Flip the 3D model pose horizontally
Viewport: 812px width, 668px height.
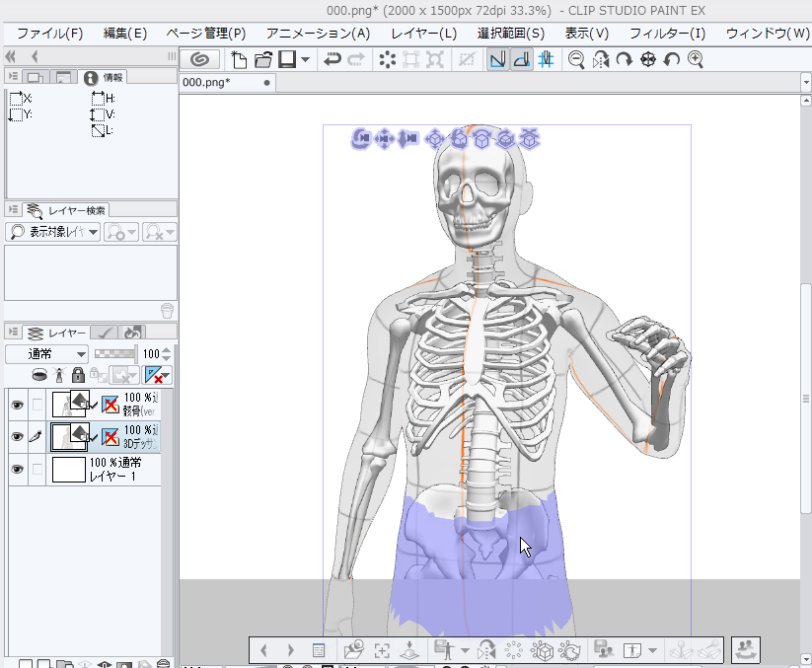[x=485, y=650]
